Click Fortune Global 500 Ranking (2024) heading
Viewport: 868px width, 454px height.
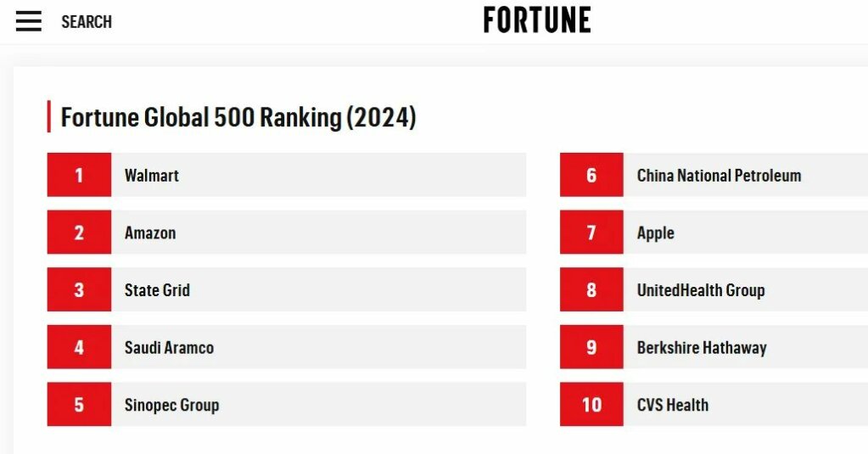tap(238, 117)
